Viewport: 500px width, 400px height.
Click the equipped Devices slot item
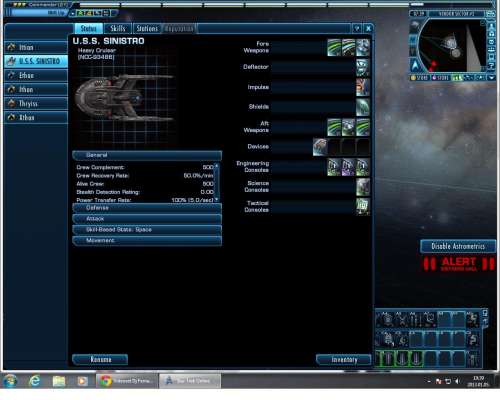point(320,147)
